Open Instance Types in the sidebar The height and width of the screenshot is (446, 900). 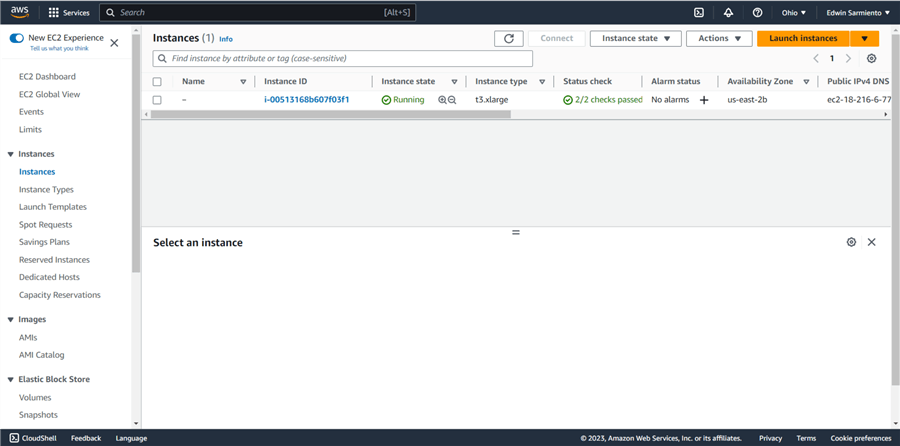[46, 189]
